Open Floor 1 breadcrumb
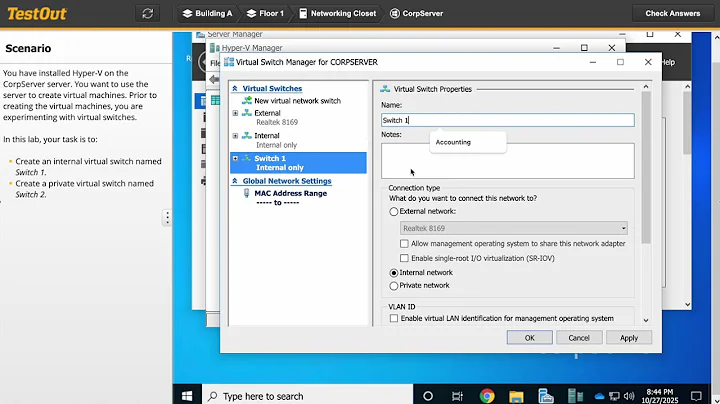Screen dimensions: 720x404 point(265,13)
